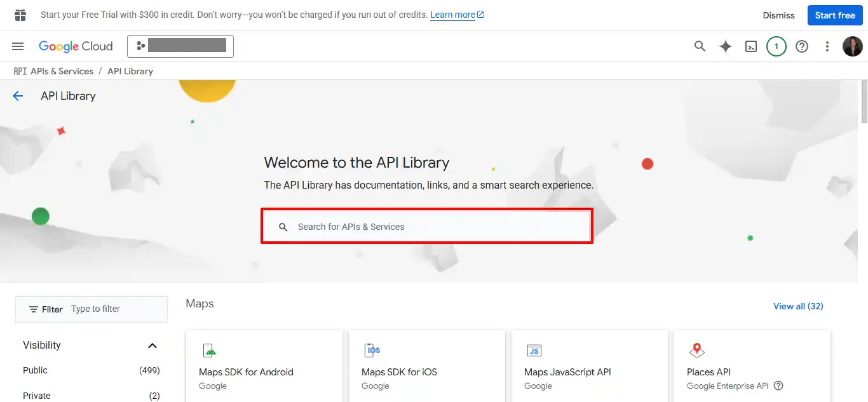The width and height of the screenshot is (868, 402).
Task: Open the Maps JavaScript API card
Action: (589, 366)
